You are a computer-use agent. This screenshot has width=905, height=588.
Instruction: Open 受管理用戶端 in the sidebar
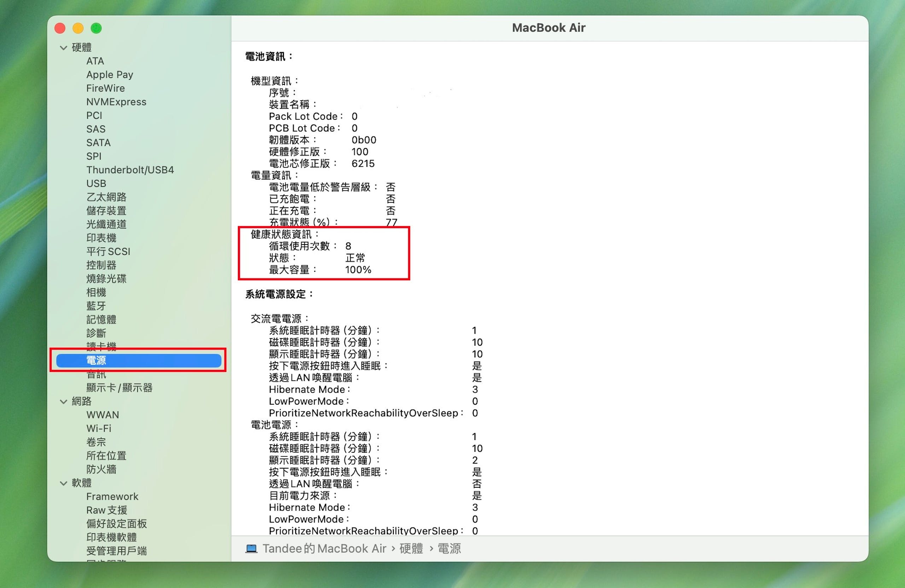(116, 551)
